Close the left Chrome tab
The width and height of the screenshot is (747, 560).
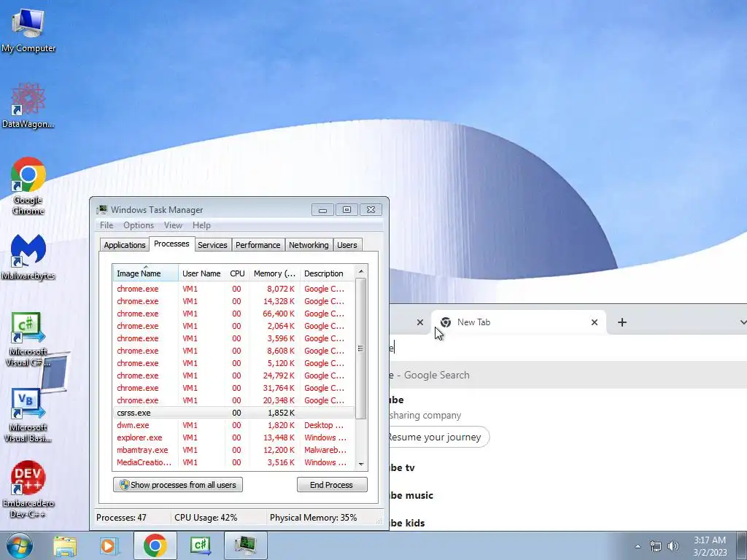pyautogui.click(x=419, y=322)
